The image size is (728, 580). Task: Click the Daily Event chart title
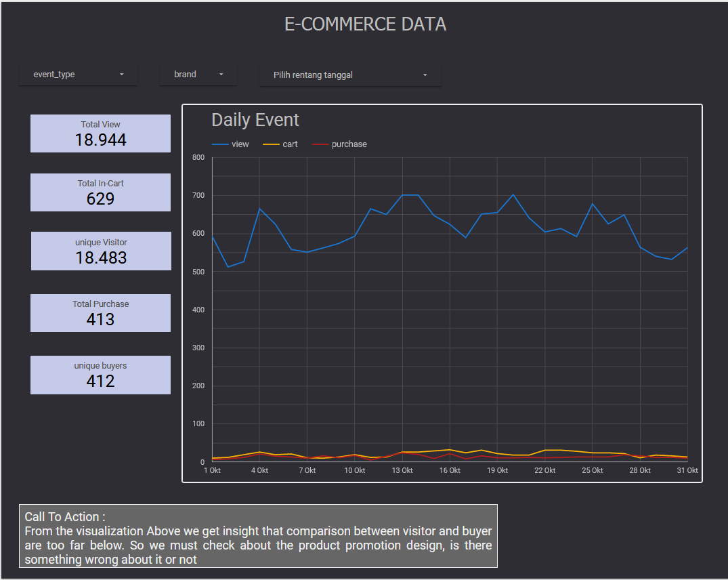pos(255,119)
